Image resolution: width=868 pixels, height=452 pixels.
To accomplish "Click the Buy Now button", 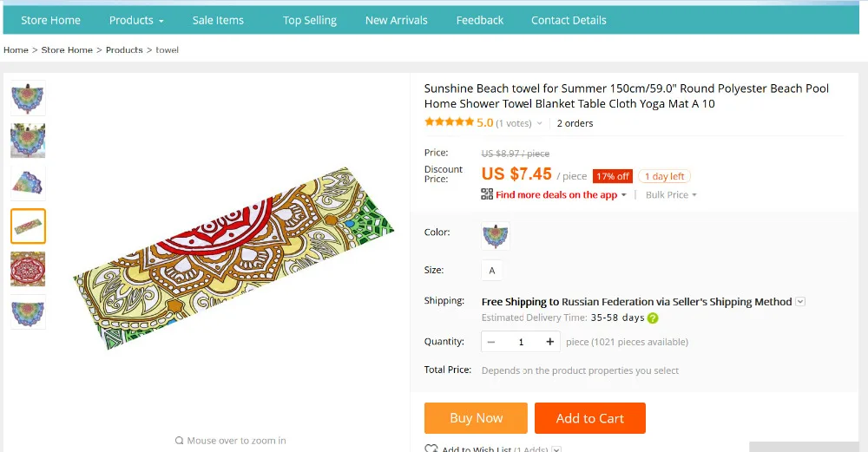I will click(476, 418).
